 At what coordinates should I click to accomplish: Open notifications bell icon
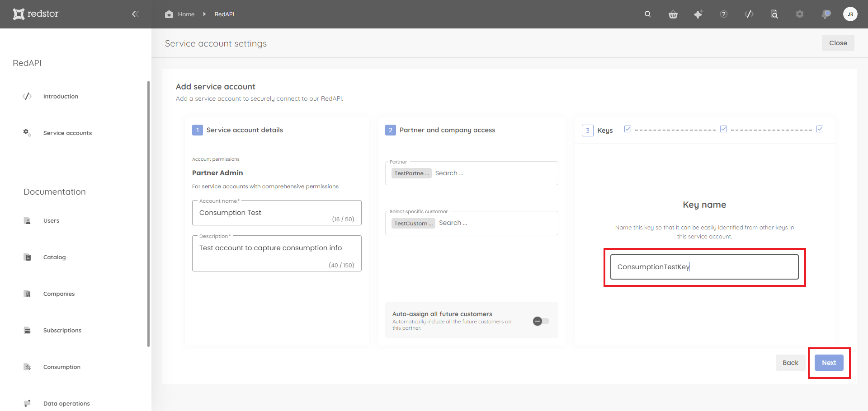pos(826,14)
